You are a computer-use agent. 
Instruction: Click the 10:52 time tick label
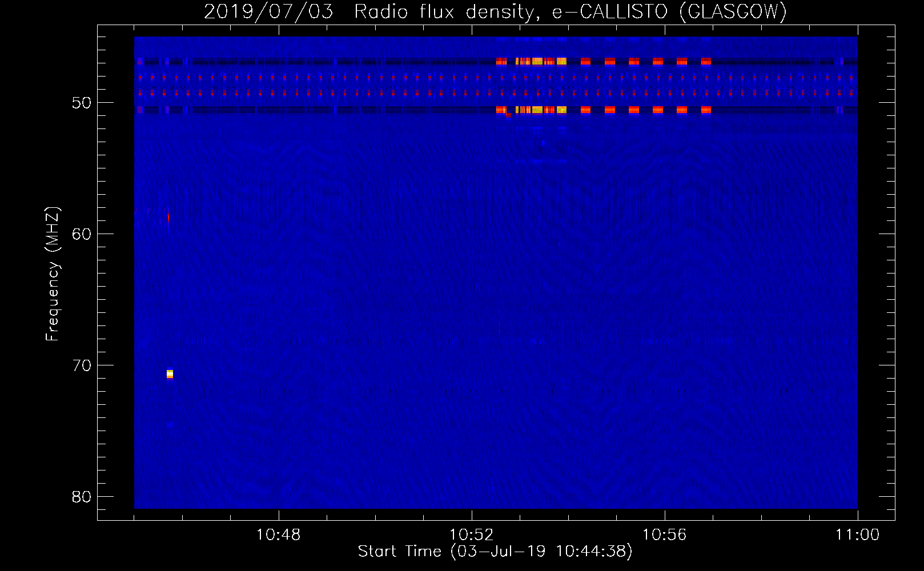[x=471, y=535]
